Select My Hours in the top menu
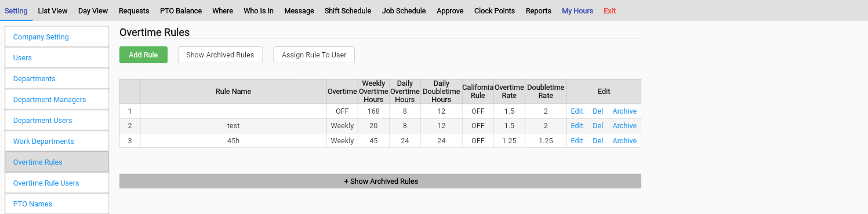This screenshot has height=214, width=868. tap(578, 11)
